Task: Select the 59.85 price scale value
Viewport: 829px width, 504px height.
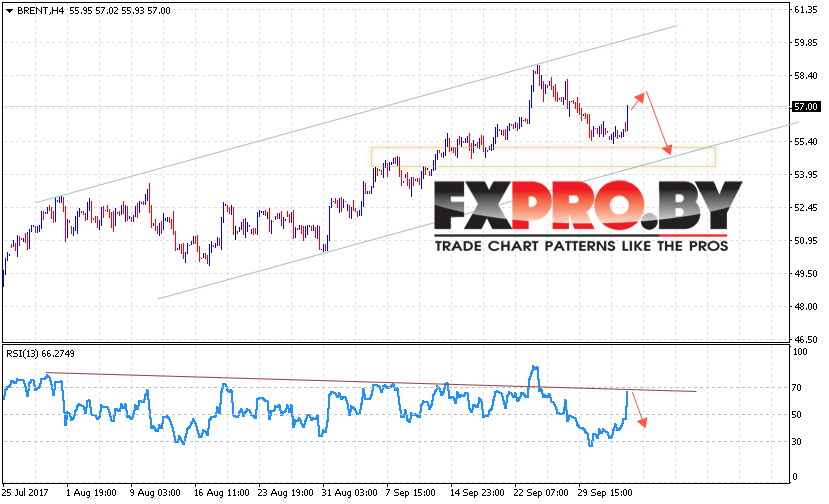Action: tap(805, 43)
